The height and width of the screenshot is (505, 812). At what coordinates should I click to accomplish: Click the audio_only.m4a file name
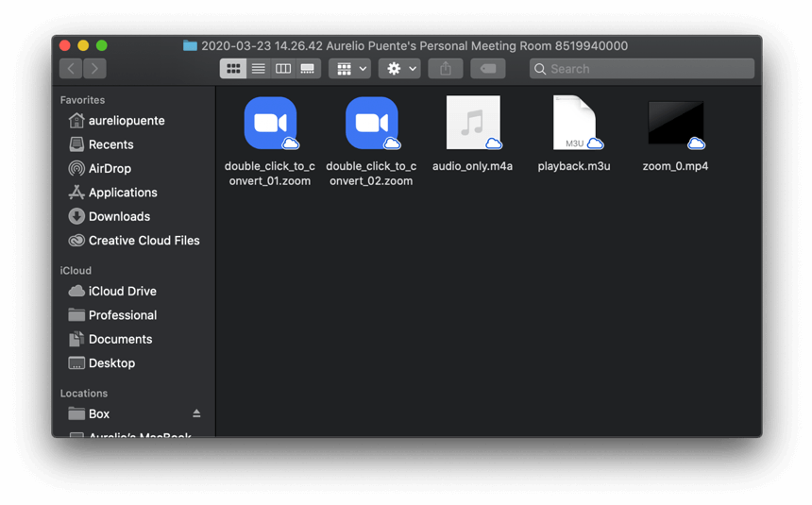[x=472, y=166]
